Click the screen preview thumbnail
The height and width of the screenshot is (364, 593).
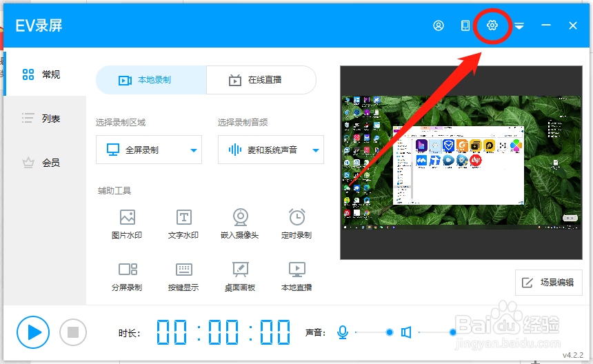[x=461, y=163]
